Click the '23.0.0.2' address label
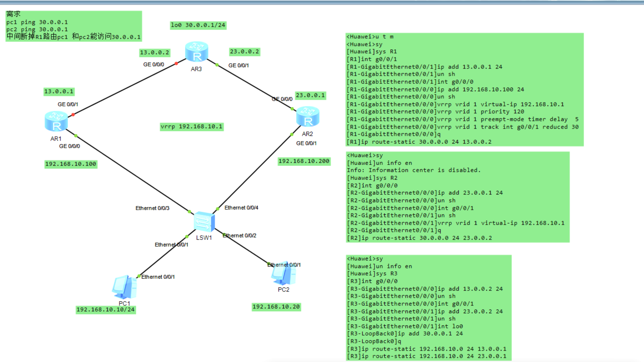Viewport: 644px width, 362px height. tap(245, 52)
